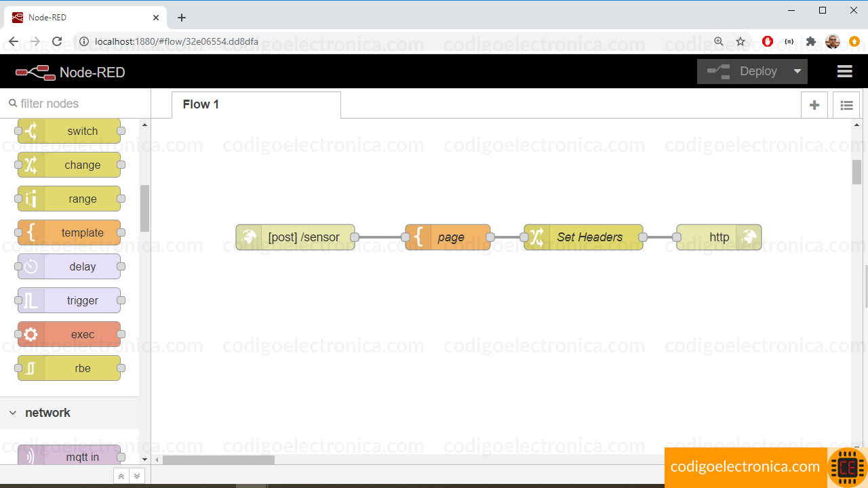The height and width of the screenshot is (488, 868).
Task: Collapse all palette categories
Action: point(121,476)
